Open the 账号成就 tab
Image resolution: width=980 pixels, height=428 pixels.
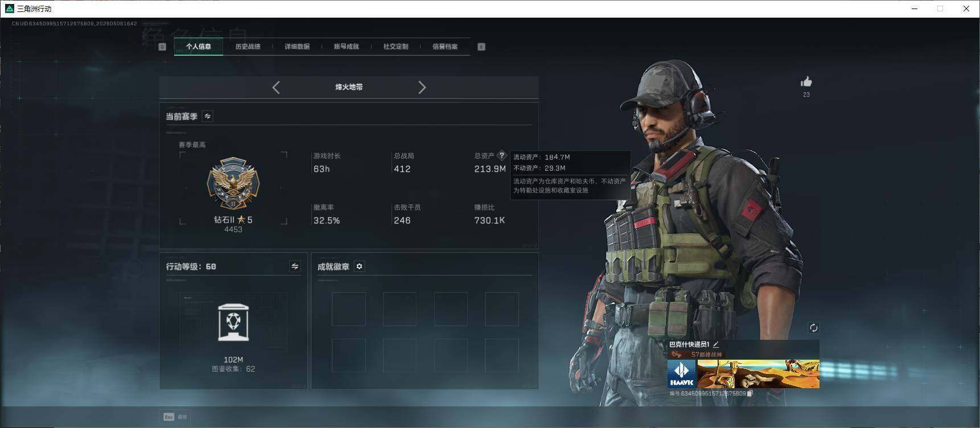(347, 47)
